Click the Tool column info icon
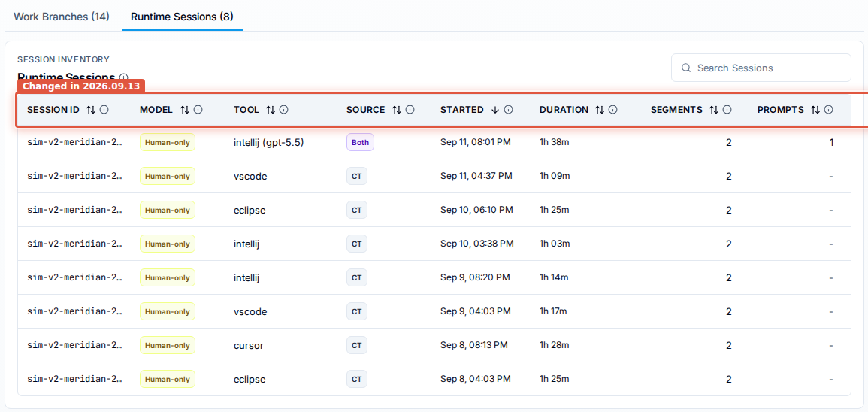The image size is (868, 412). [x=283, y=110]
